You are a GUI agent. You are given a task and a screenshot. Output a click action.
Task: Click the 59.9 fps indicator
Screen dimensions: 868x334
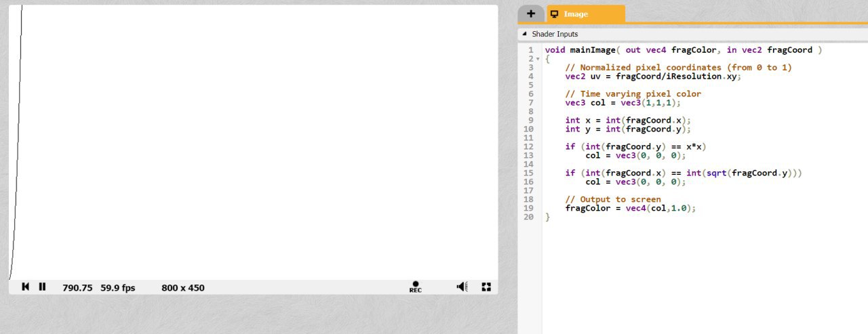(x=117, y=288)
